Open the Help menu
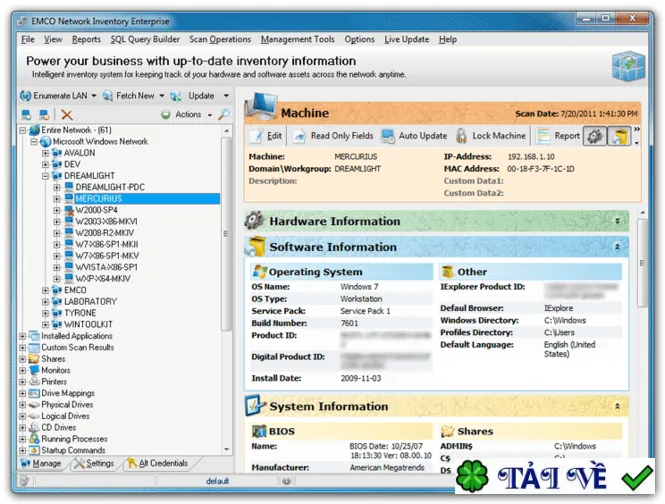 (x=448, y=39)
